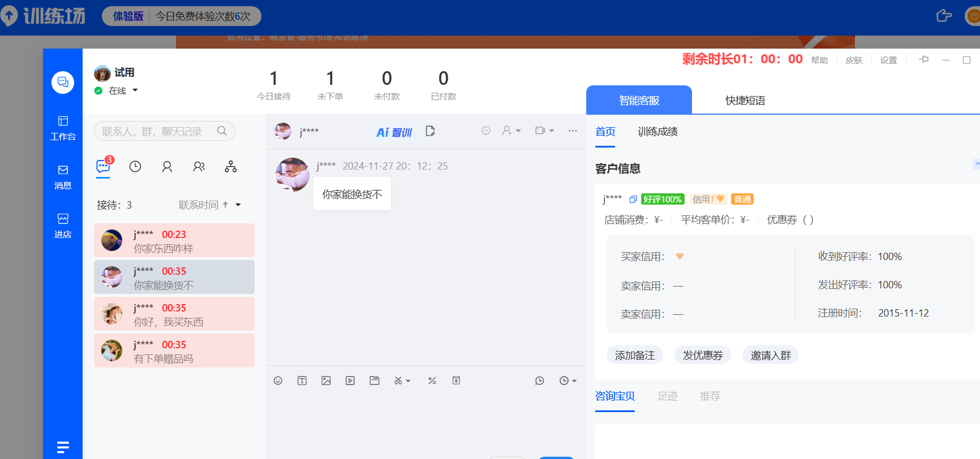The image size is (980, 459).
Task: Click the 发优惠券 button
Action: coord(703,355)
